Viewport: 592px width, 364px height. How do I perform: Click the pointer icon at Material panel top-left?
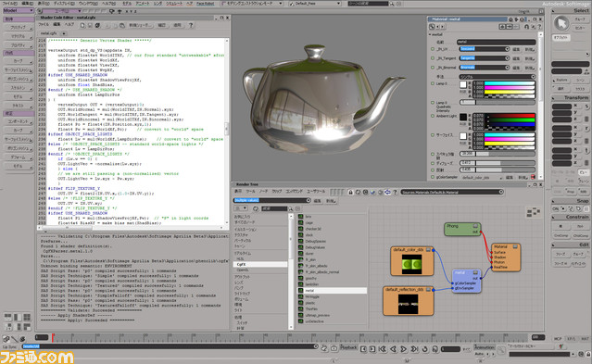pyautogui.click(x=432, y=27)
